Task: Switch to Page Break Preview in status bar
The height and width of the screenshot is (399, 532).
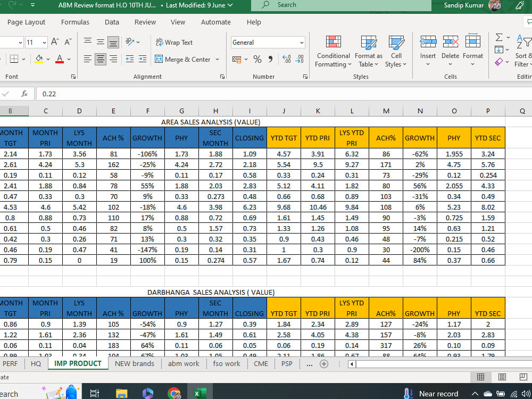Action: click(x=523, y=377)
